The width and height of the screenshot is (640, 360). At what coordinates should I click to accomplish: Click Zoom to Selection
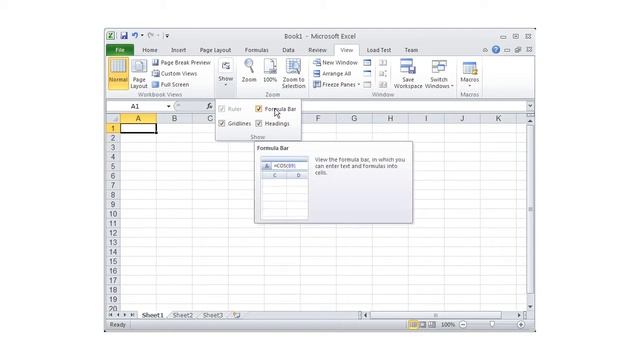pos(293,73)
